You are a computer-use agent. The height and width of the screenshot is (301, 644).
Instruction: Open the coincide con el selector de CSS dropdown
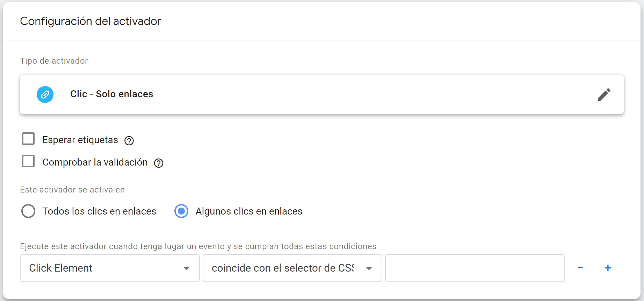(x=292, y=268)
